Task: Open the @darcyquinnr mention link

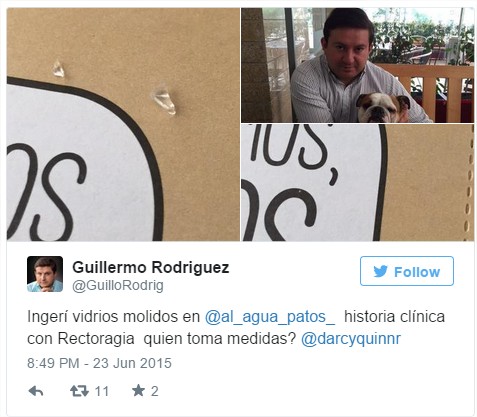Action: (x=351, y=339)
